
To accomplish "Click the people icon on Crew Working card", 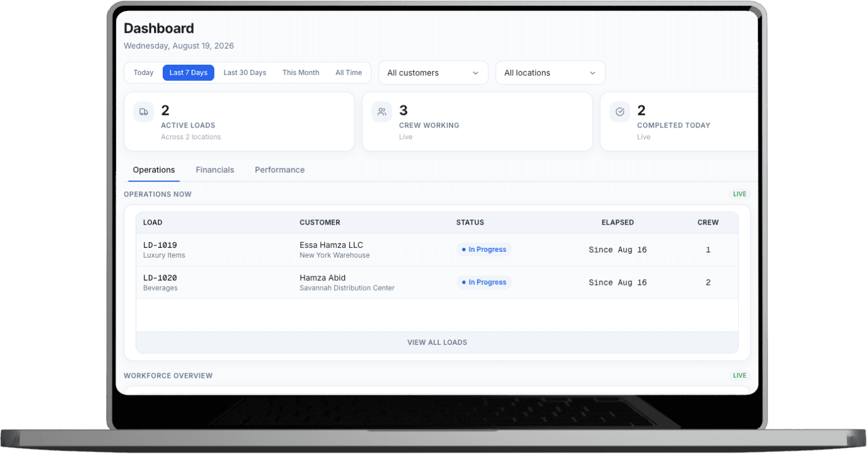I will tap(382, 112).
